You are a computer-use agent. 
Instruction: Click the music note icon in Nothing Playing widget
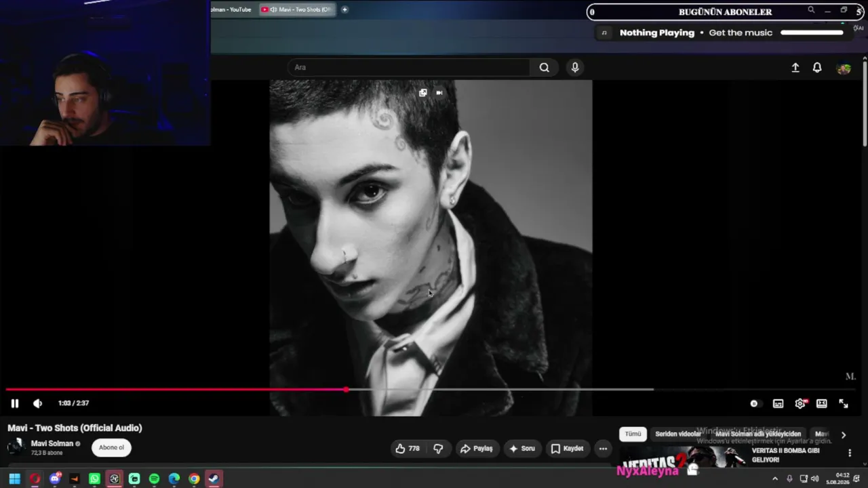tap(604, 33)
